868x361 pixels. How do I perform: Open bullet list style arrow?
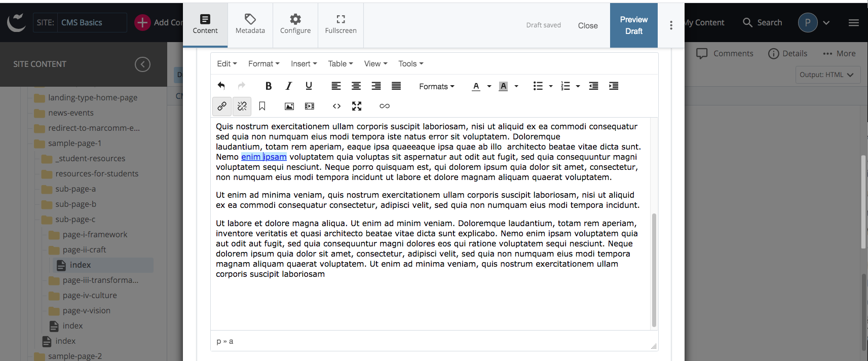point(551,86)
